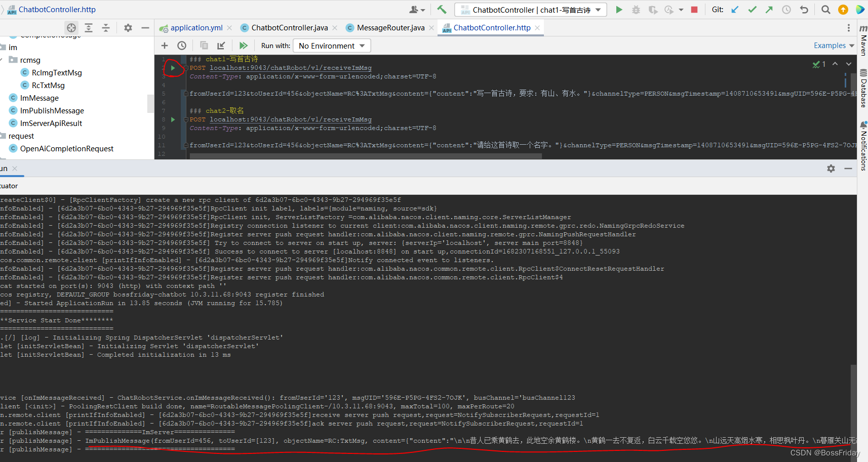Update project from Git
868x462 pixels.
click(735, 10)
